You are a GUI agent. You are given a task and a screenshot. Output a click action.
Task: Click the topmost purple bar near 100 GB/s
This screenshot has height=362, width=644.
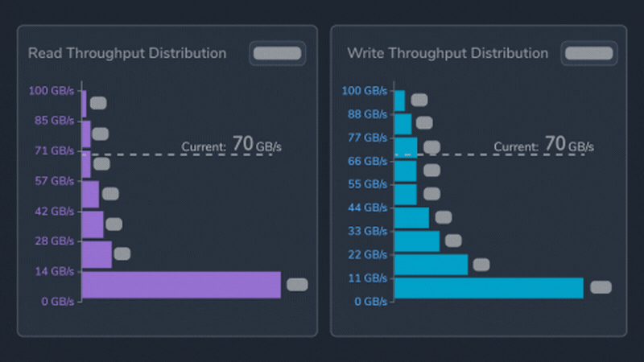click(x=84, y=103)
